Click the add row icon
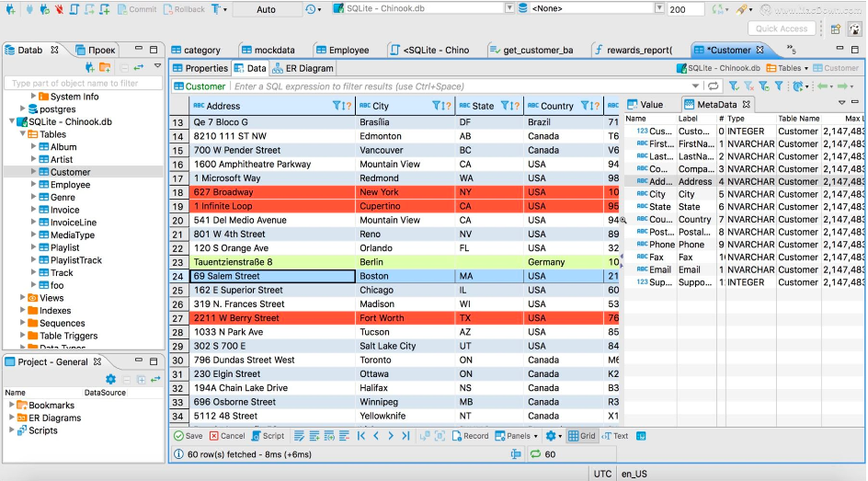This screenshot has width=868, height=481. click(314, 436)
